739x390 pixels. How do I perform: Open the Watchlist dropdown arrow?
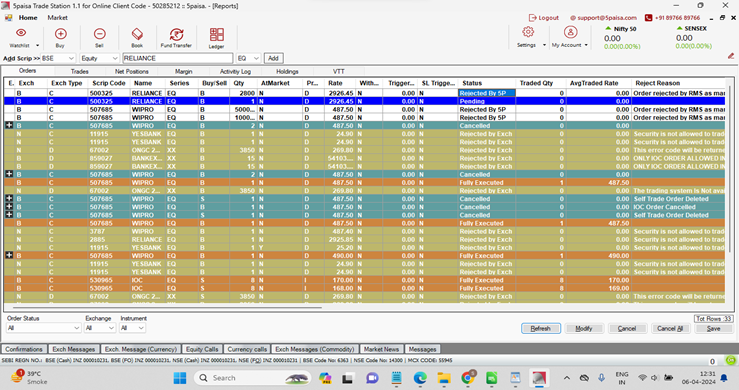[37, 46]
